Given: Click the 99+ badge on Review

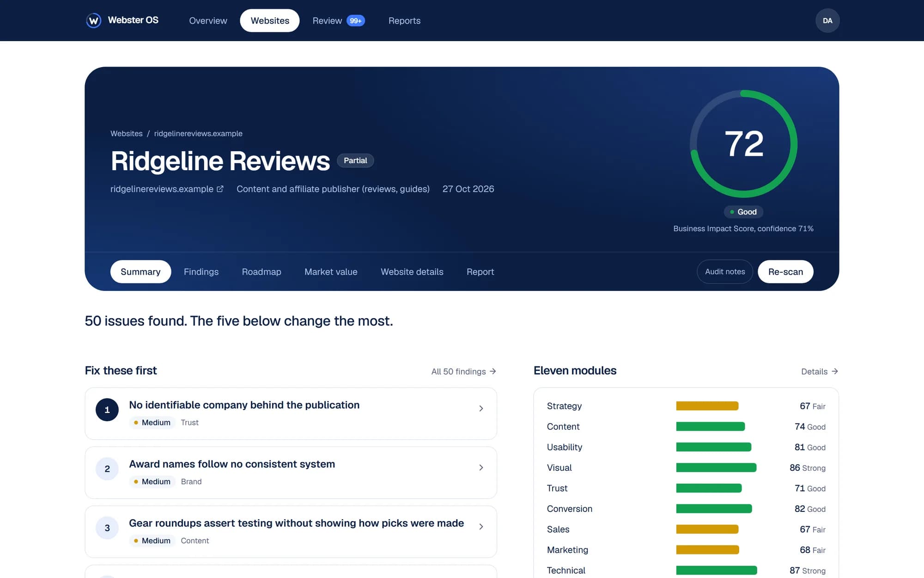Looking at the screenshot, I should (x=356, y=20).
